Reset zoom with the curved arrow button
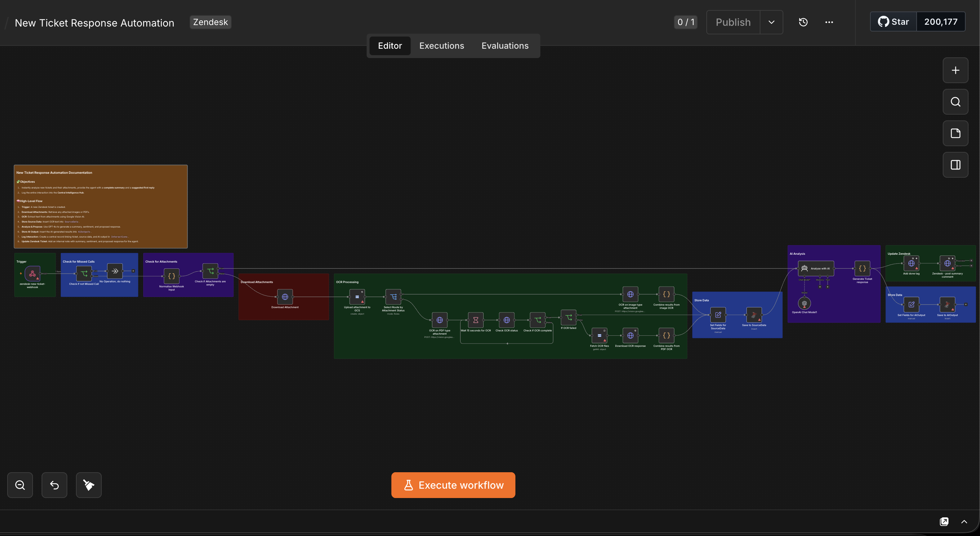 coord(54,485)
